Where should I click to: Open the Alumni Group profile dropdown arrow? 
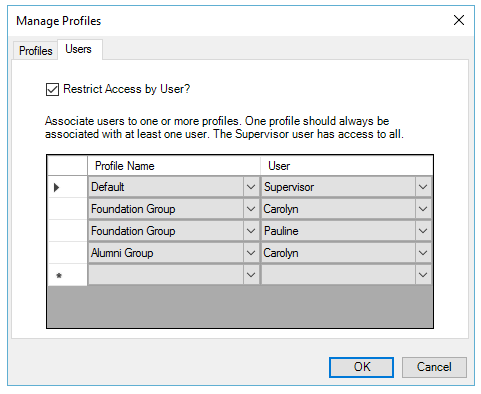click(x=251, y=253)
